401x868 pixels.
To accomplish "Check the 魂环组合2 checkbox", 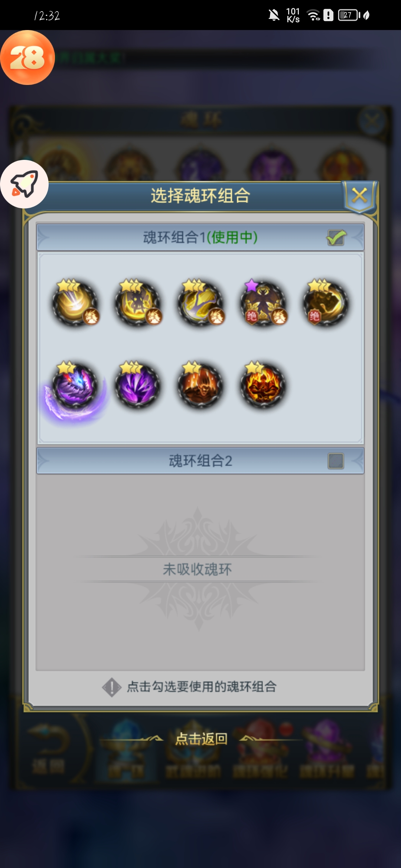I will point(336,461).
